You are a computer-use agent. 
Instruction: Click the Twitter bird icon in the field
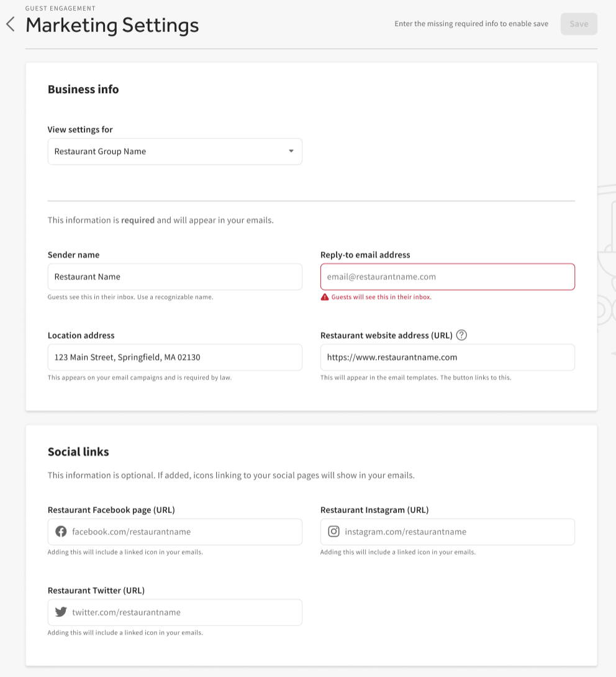[61, 612]
